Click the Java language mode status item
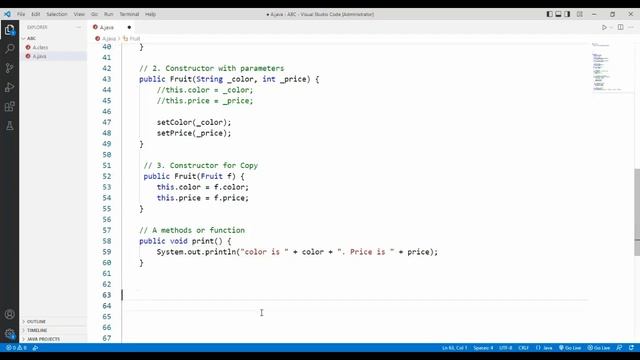The height and width of the screenshot is (360, 640). 544,348
